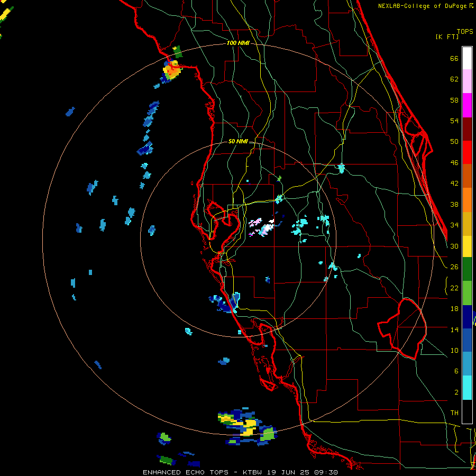
Task: Click the "ENHANCED ECHO TOPS" footer title
Action: pos(186,472)
